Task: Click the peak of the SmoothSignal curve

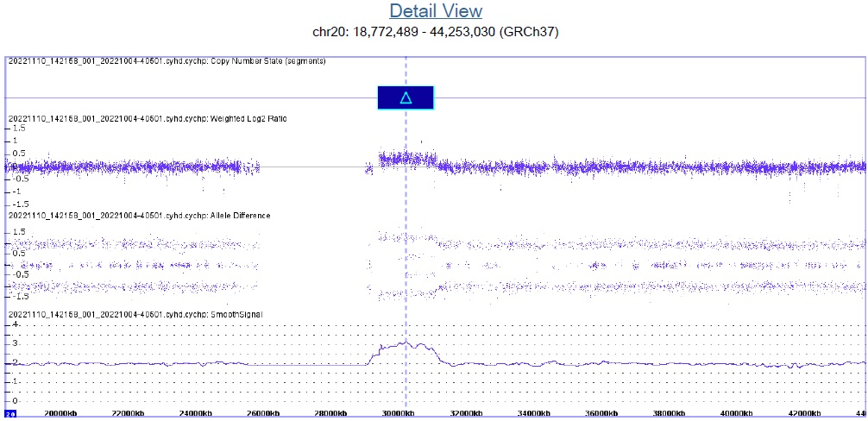Action: [406, 342]
